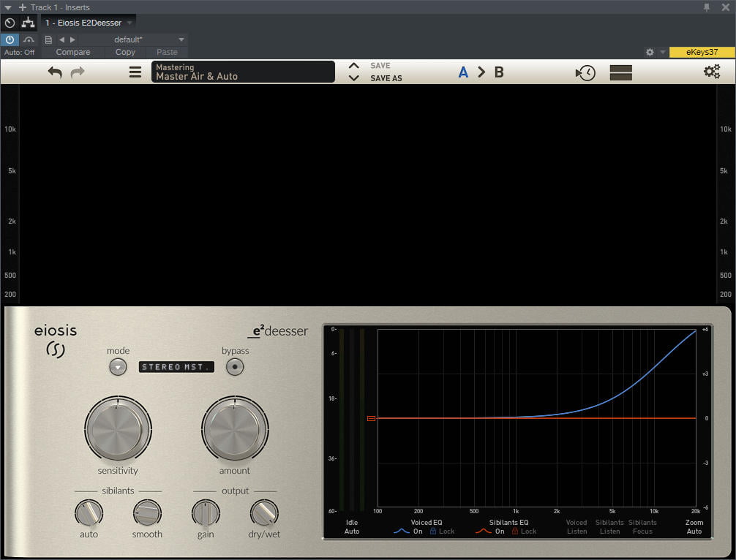The width and height of the screenshot is (736, 560).
Task: Toggle the spectrogram view panel icon
Action: pyautogui.click(x=620, y=72)
